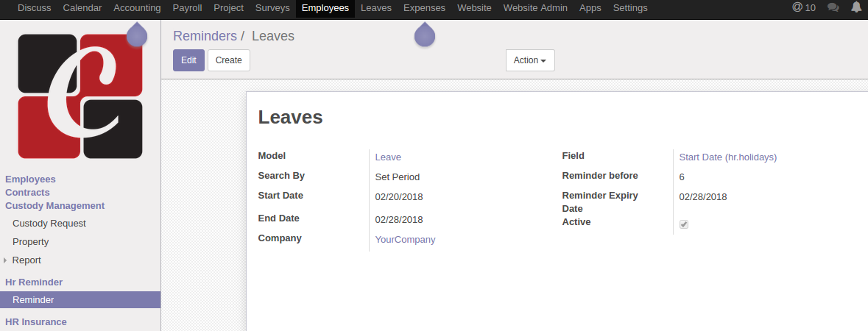Open the Payroll menu
868x331 pixels.
(x=187, y=8)
